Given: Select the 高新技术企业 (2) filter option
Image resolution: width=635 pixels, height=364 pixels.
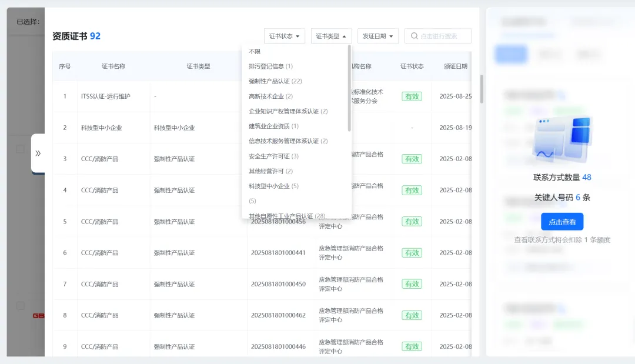Looking at the screenshot, I should point(270,96).
